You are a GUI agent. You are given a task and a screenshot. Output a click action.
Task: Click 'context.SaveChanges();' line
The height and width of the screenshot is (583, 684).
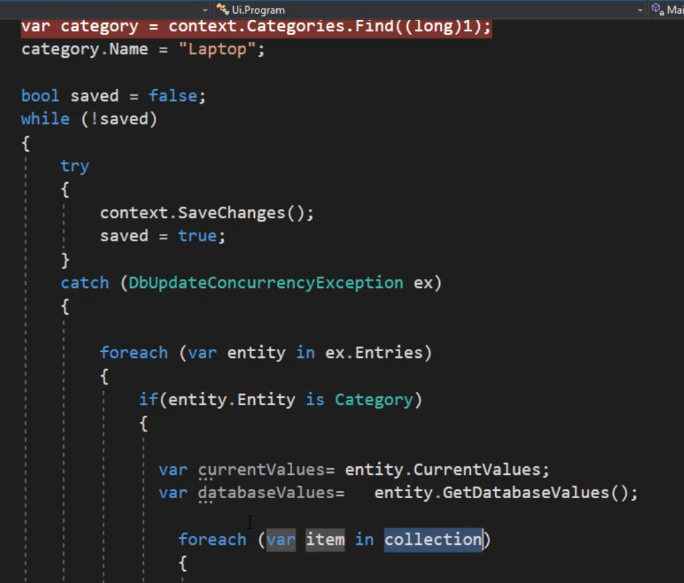coord(207,213)
